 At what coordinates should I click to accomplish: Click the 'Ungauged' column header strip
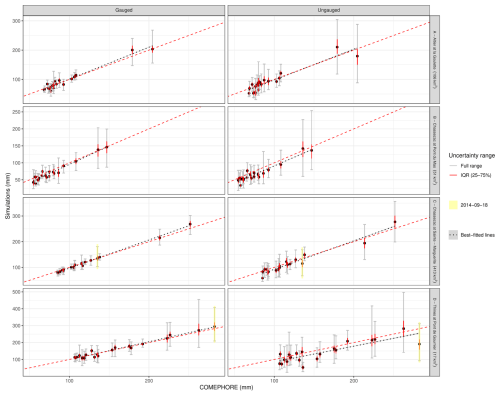[328, 10]
